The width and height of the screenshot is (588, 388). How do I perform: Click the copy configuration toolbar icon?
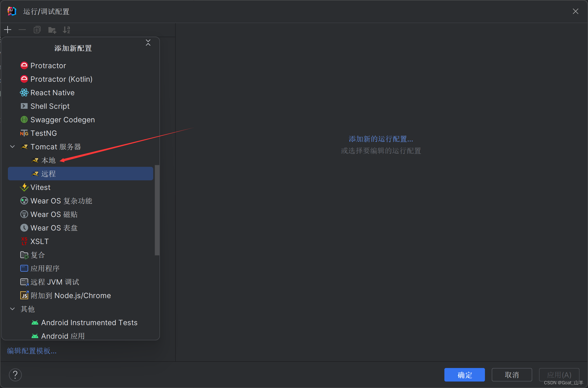coord(37,30)
